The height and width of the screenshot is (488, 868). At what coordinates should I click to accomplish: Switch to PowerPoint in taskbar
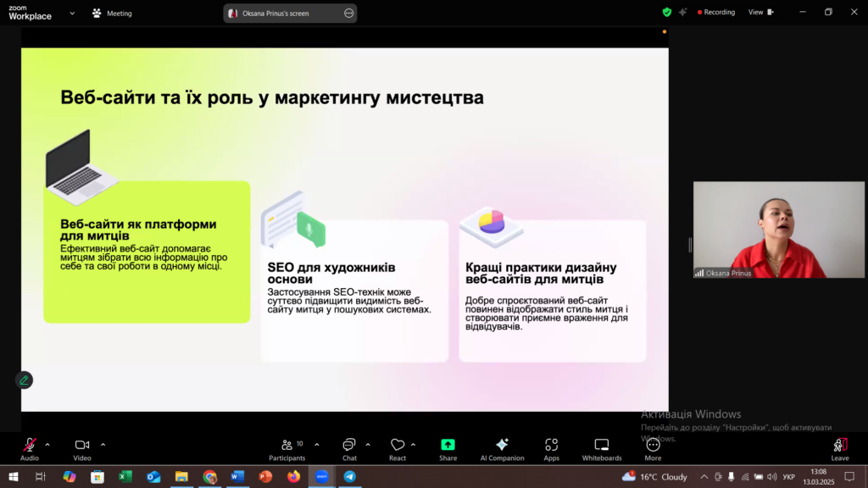click(265, 476)
